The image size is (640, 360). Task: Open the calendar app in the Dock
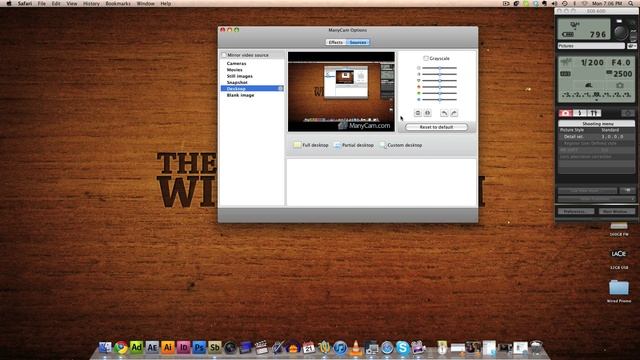pyautogui.click(x=309, y=347)
